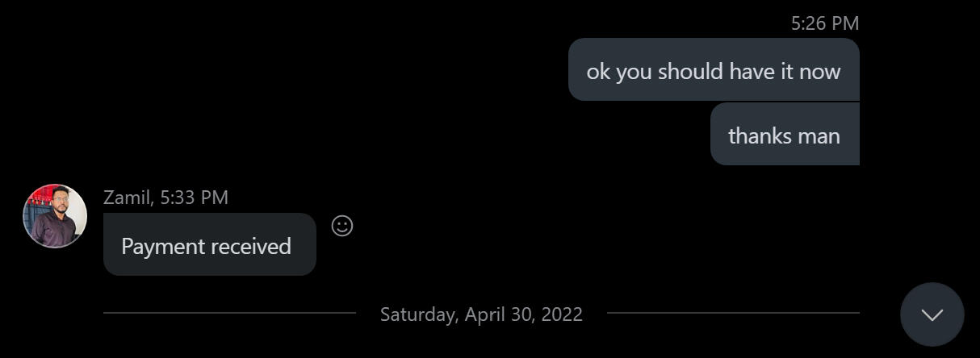
Task: Jump to latest messages with chevron button
Action: pyautogui.click(x=932, y=314)
